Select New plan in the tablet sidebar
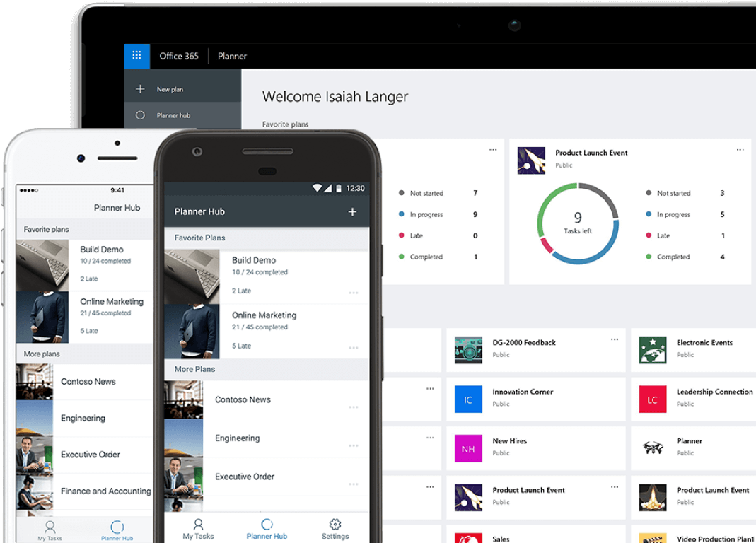 point(182,89)
